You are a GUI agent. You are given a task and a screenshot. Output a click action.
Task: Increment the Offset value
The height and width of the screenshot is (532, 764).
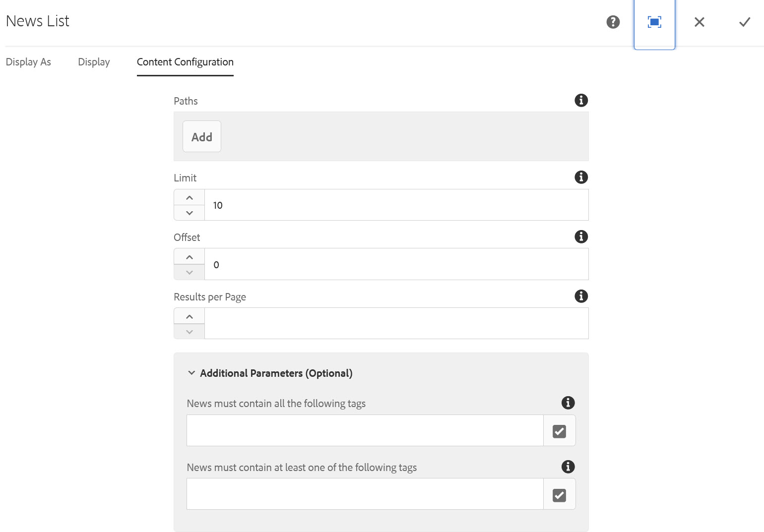[190, 257]
